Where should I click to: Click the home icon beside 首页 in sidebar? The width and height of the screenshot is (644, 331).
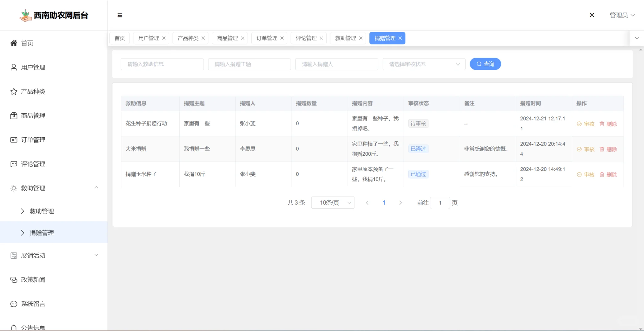pos(13,43)
